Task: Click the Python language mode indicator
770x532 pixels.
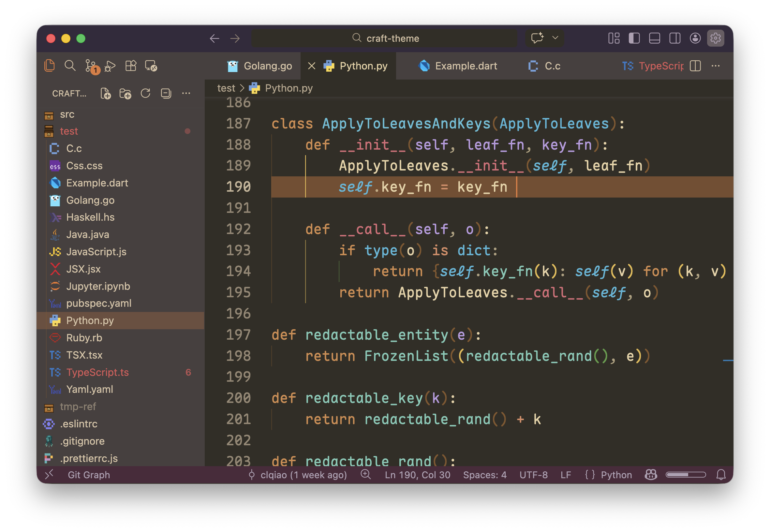Action: click(x=616, y=475)
